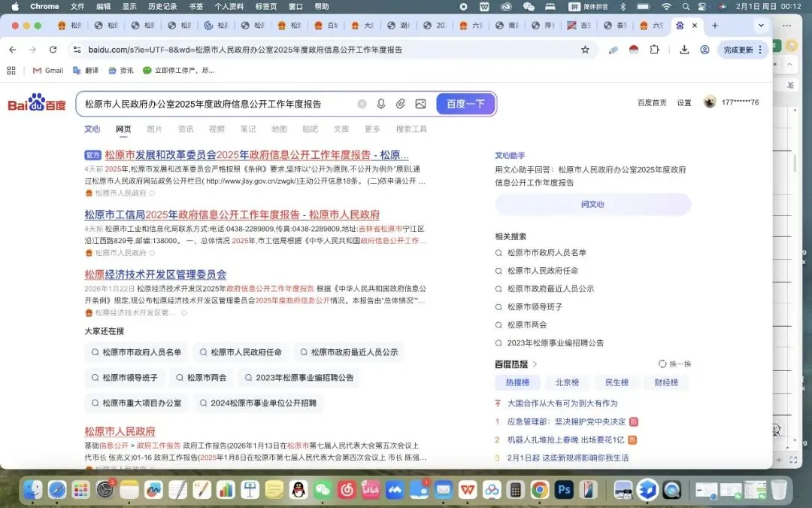Click the Chrome address bar URL
This screenshot has height=508, width=812.
click(x=245, y=50)
